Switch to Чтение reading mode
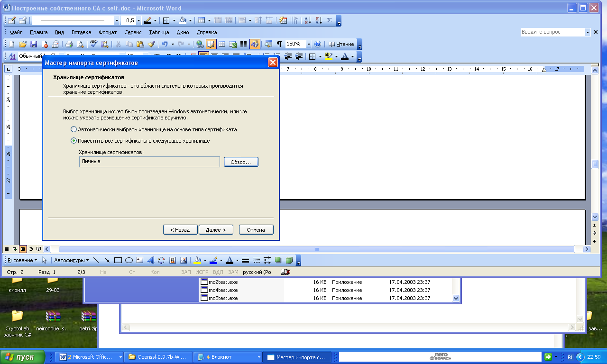Image resolution: width=607 pixels, height=364 pixels. click(x=341, y=44)
